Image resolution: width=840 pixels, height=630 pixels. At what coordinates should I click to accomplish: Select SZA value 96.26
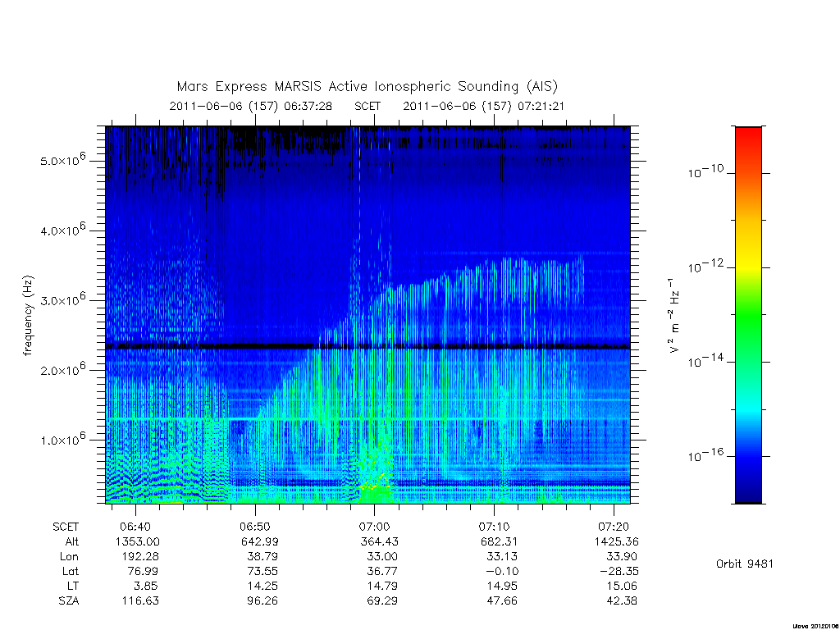coord(262,601)
